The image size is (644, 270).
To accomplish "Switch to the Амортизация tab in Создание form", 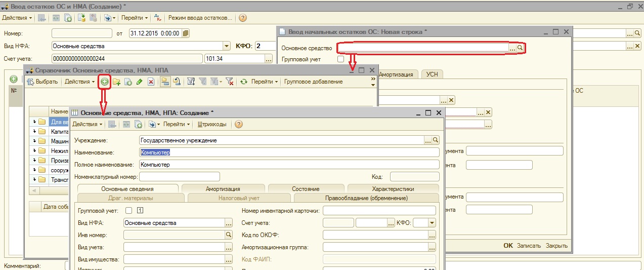I will tap(223, 189).
